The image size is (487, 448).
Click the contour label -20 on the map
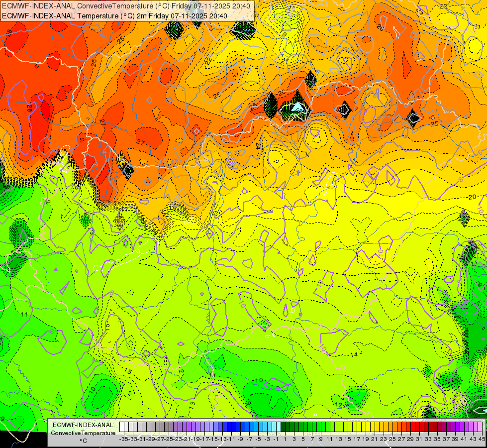(x=472, y=197)
